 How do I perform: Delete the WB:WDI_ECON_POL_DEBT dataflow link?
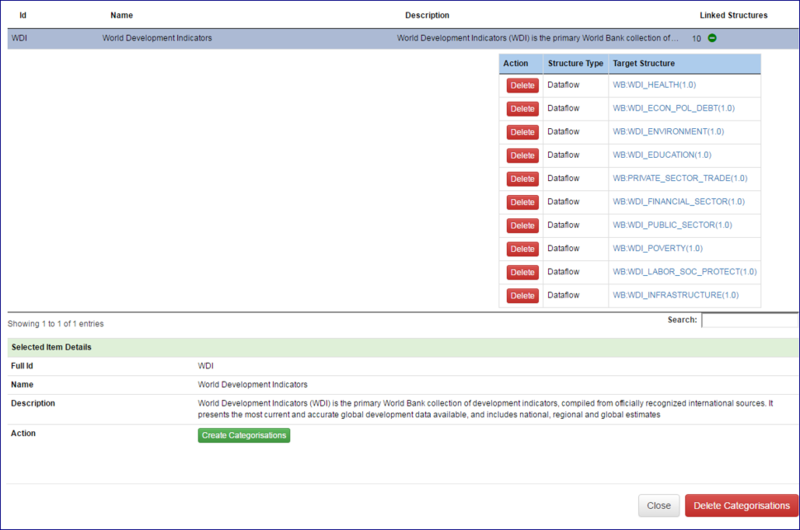[x=522, y=108]
